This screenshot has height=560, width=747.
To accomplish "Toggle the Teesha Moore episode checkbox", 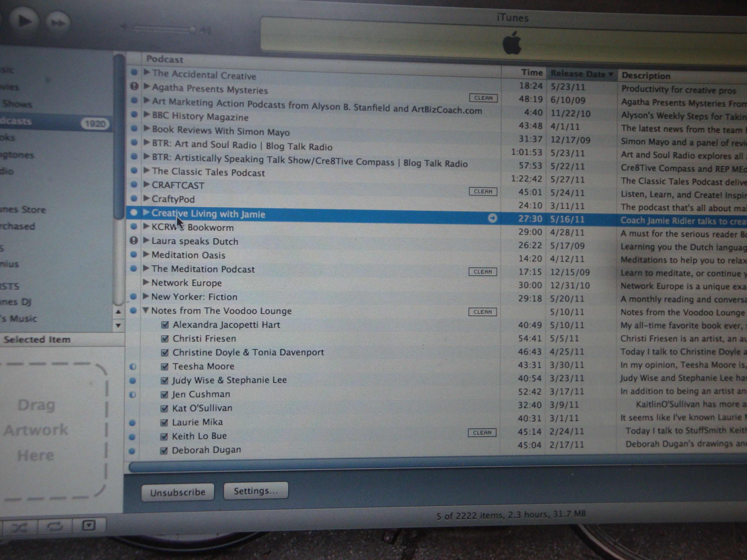I will (x=164, y=367).
